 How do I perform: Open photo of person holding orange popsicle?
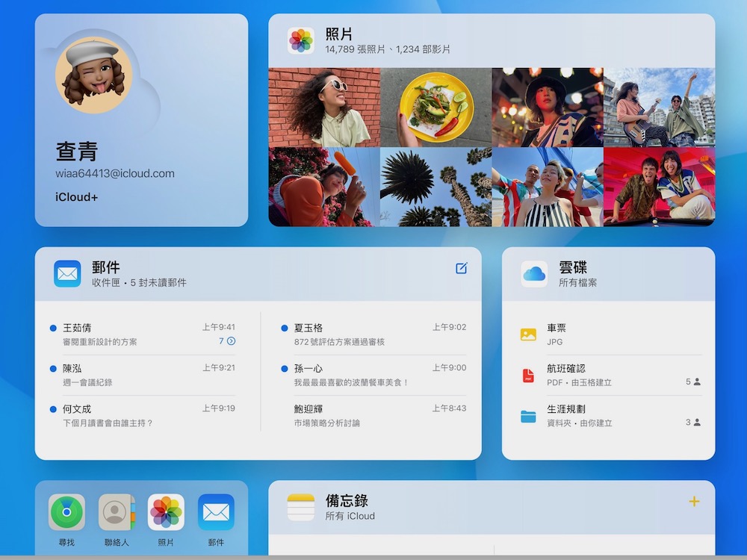pos(324,187)
